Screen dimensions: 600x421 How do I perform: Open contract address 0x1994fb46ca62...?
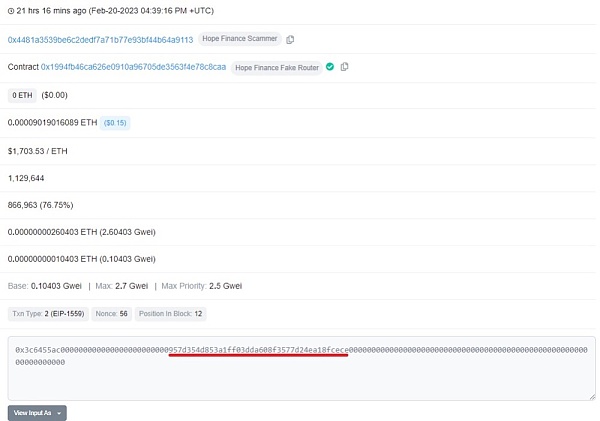(x=132, y=67)
